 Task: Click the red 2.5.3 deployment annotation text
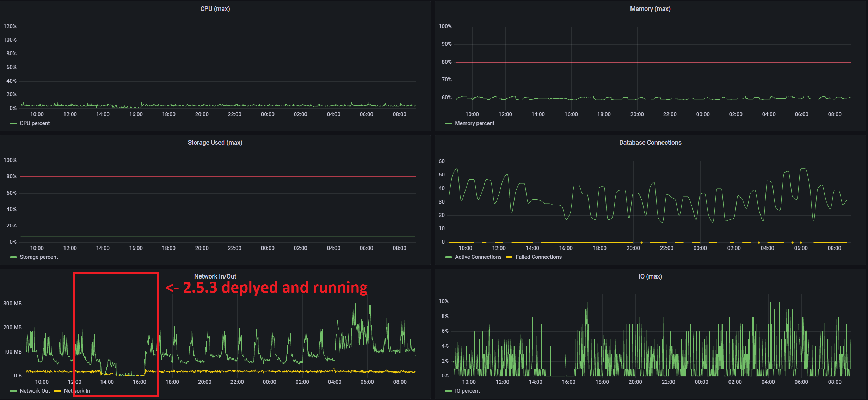coord(267,287)
